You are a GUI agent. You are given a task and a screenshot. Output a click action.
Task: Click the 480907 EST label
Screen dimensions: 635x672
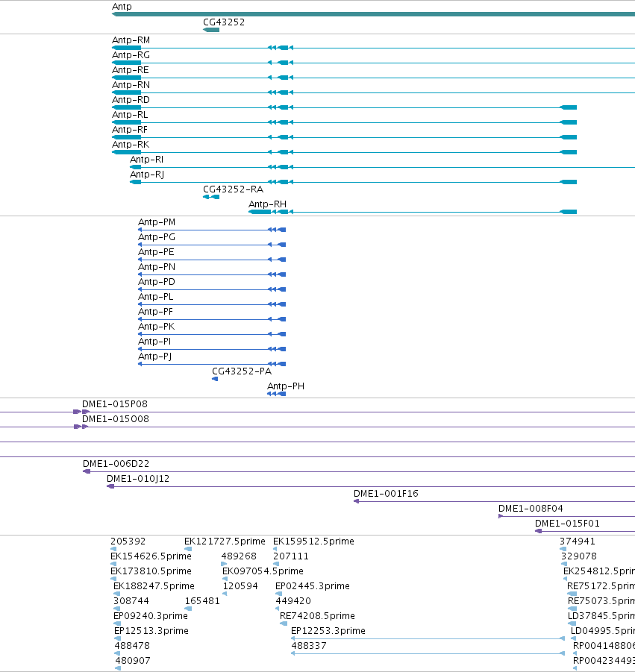(x=133, y=661)
